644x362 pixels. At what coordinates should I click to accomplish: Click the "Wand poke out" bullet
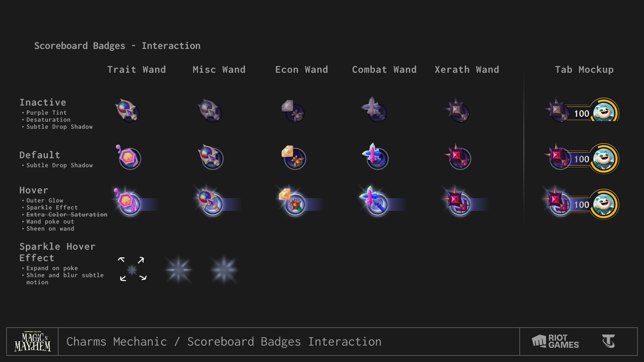50,222
